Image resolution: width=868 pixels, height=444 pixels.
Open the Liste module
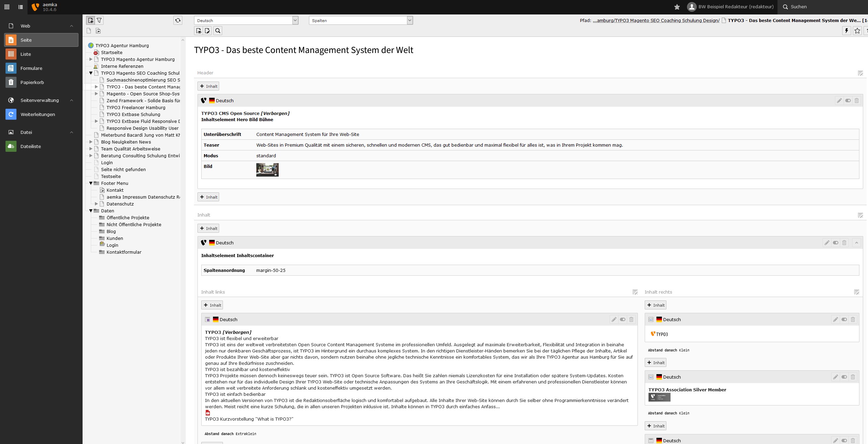(41, 54)
